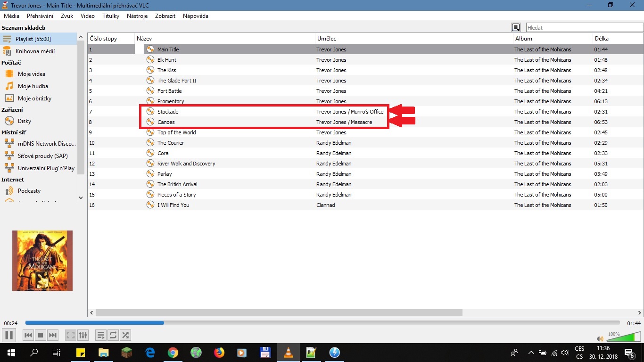Switch the playlist view mode icon
Screen dimensions: 644x362
click(x=516, y=27)
